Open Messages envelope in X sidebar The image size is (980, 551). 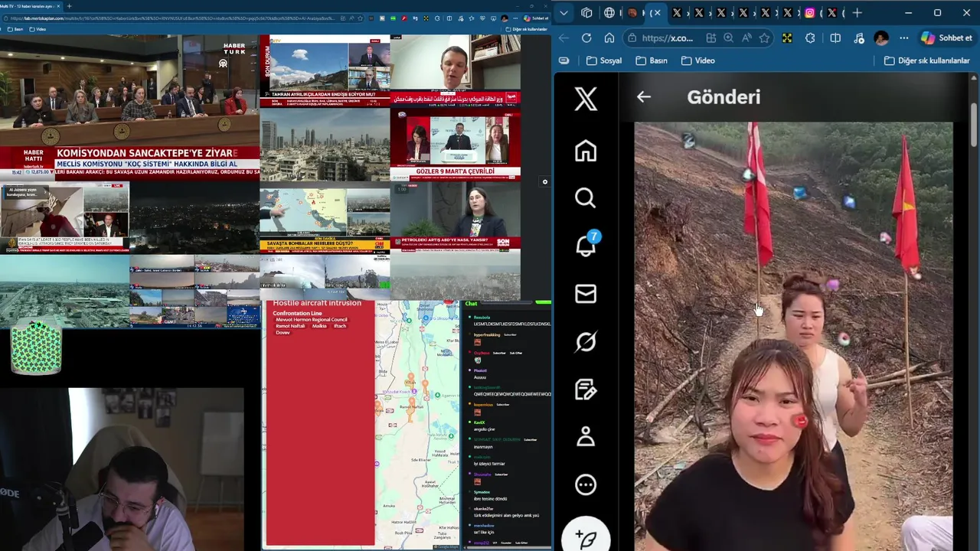pyautogui.click(x=586, y=294)
